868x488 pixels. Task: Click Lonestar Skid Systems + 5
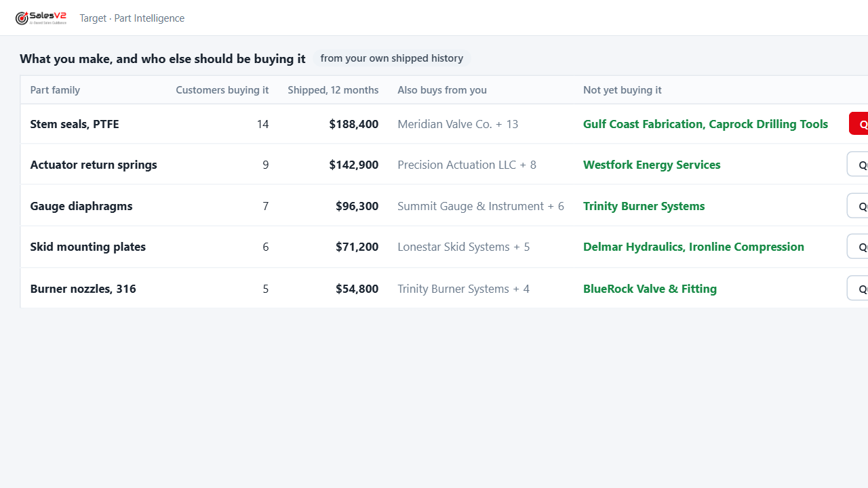[464, 247]
